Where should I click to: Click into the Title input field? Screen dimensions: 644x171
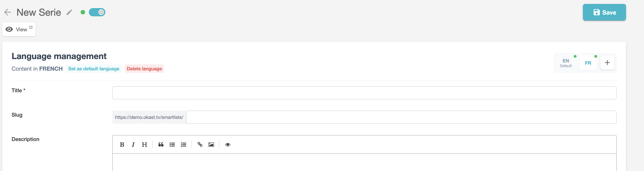click(x=364, y=93)
